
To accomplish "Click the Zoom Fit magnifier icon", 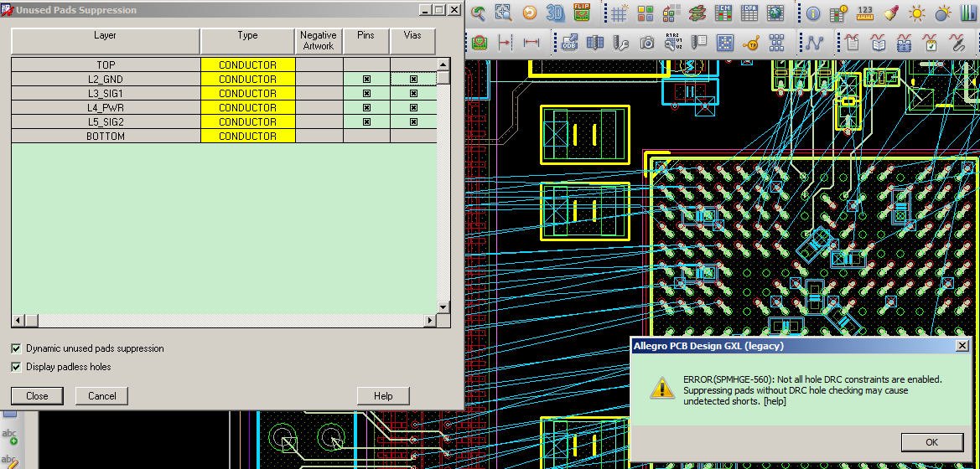I will [504, 13].
